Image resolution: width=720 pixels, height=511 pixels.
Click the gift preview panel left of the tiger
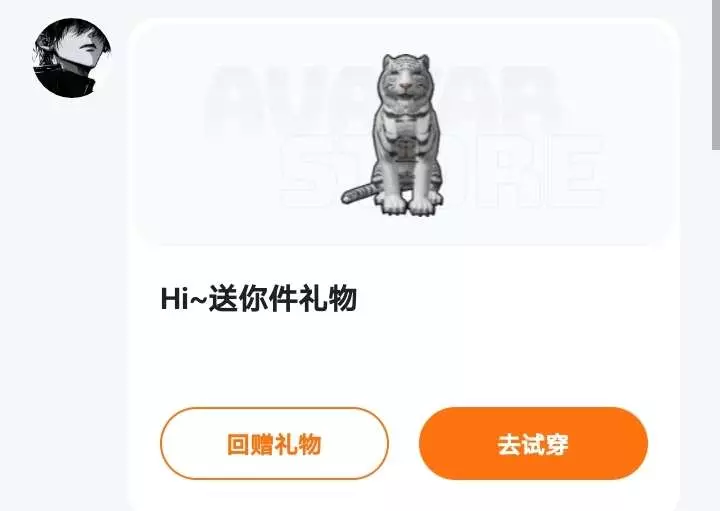(x=238, y=133)
